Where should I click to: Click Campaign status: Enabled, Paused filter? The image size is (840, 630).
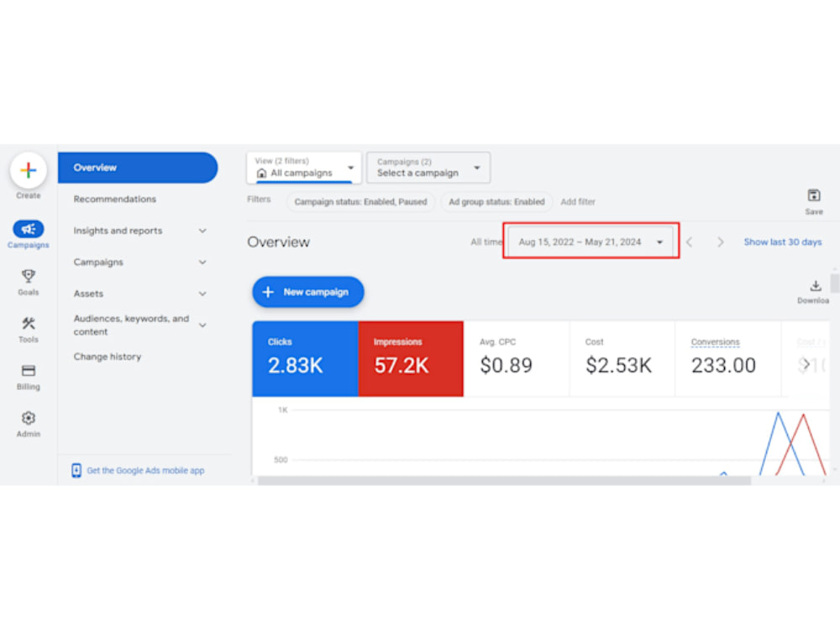(x=360, y=202)
